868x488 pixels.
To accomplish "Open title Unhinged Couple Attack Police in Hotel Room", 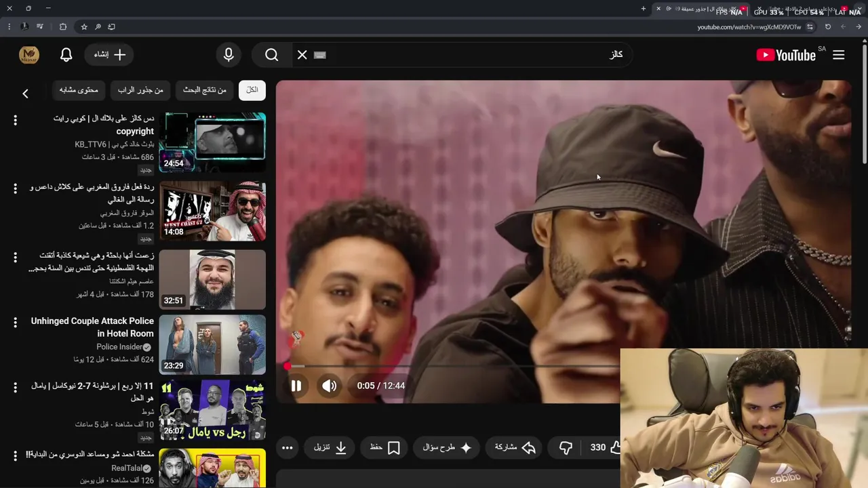I will 92,327.
